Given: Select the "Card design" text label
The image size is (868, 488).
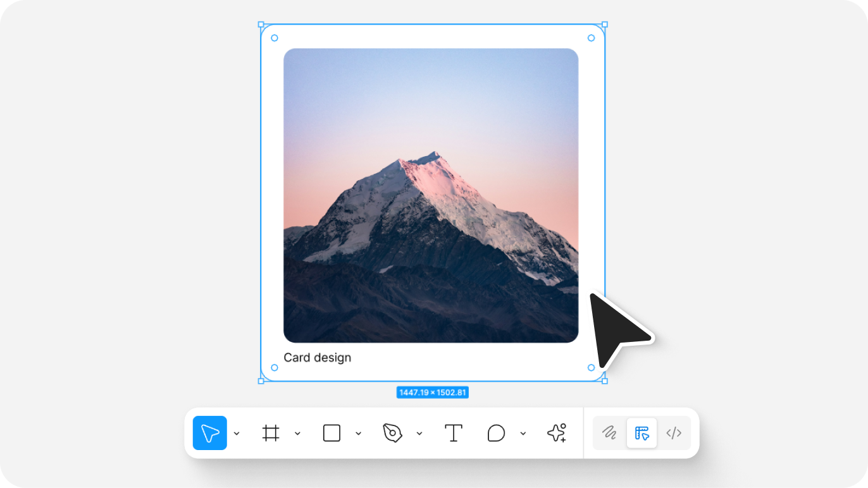Looking at the screenshot, I should pos(317,358).
